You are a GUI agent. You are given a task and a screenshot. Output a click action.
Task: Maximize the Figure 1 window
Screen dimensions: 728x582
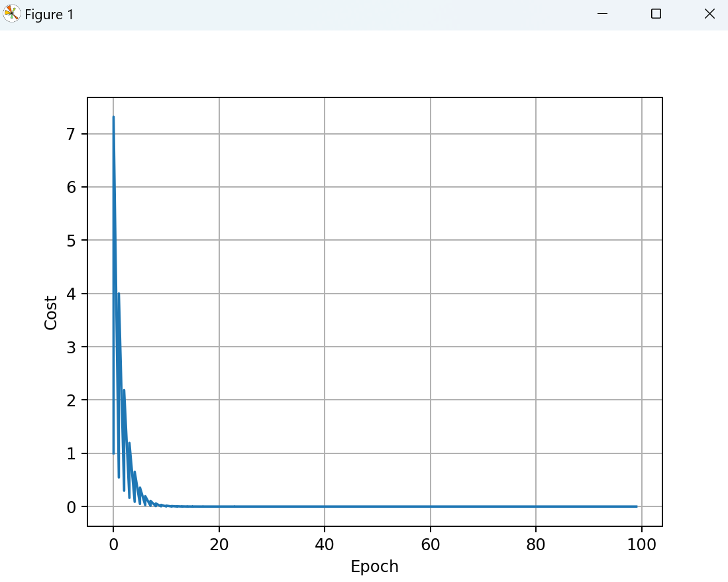click(656, 14)
